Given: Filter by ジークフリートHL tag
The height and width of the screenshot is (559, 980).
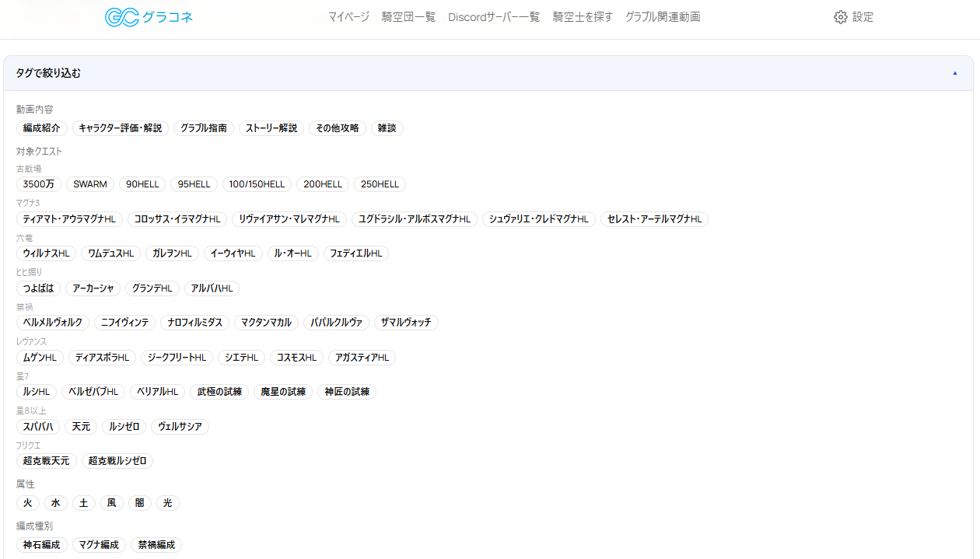Looking at the screenshot, I should pyautogui.click(x=177, y=358).
